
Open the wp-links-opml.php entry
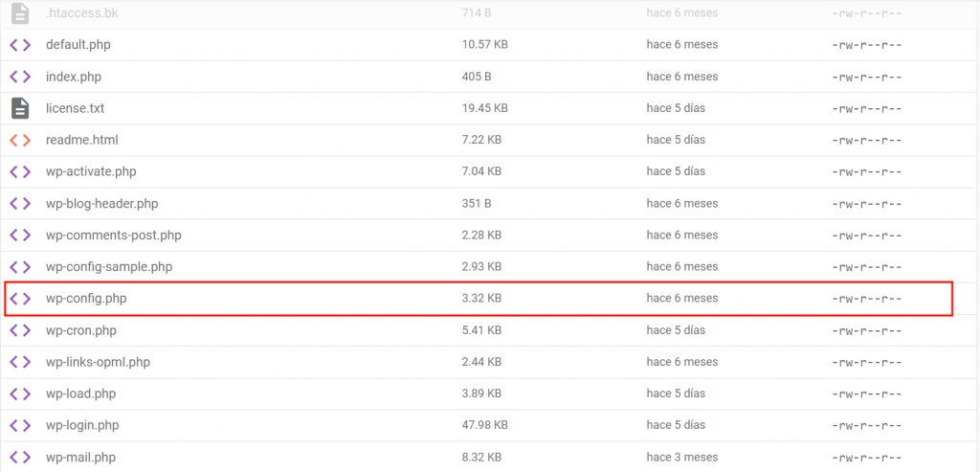98,362
